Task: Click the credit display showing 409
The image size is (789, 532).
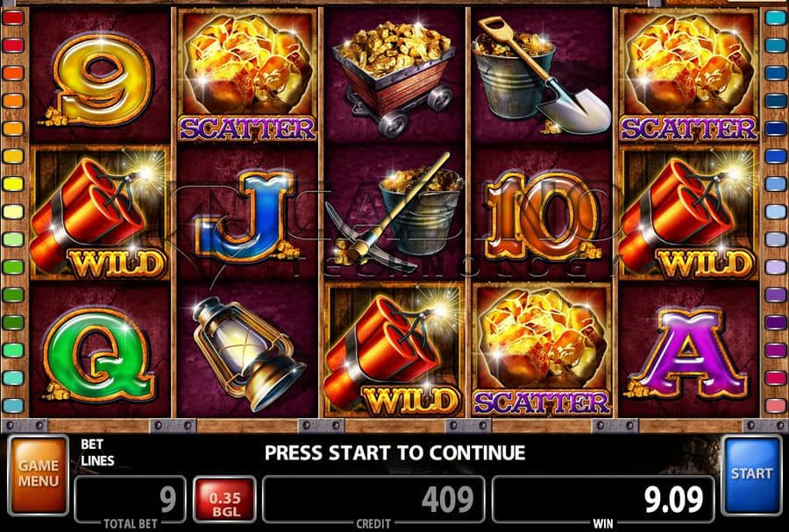Action: [x=373, y=500]
